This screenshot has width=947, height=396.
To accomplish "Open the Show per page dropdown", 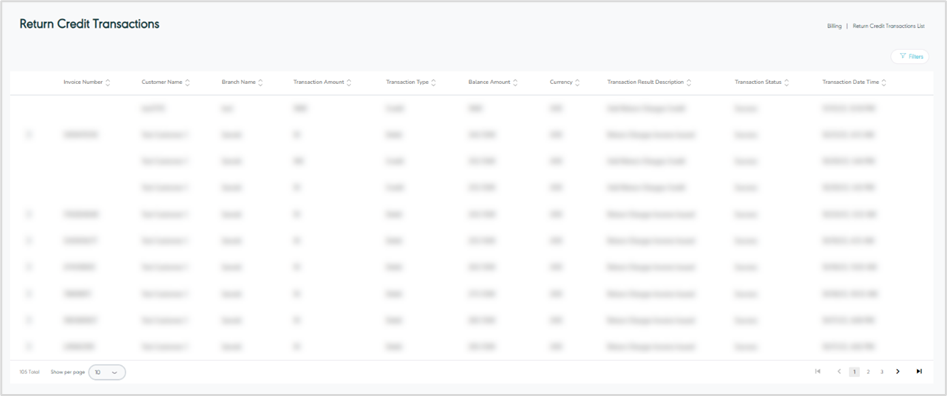I will click(x=107, y=372).
